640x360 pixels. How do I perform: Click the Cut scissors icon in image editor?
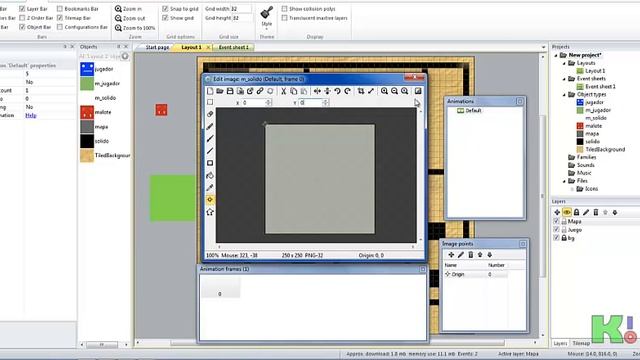(x=283, y=91)
